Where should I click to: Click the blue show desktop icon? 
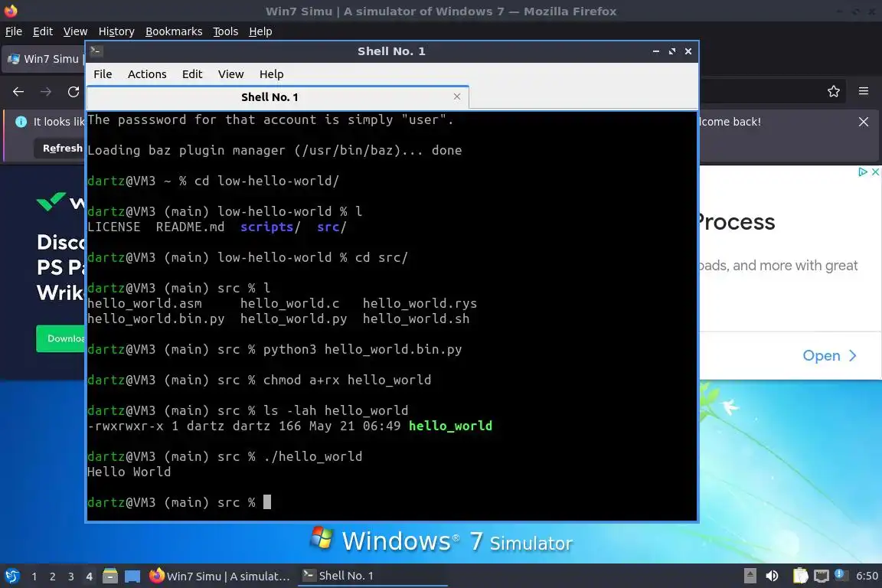click(x=132, y=577)
